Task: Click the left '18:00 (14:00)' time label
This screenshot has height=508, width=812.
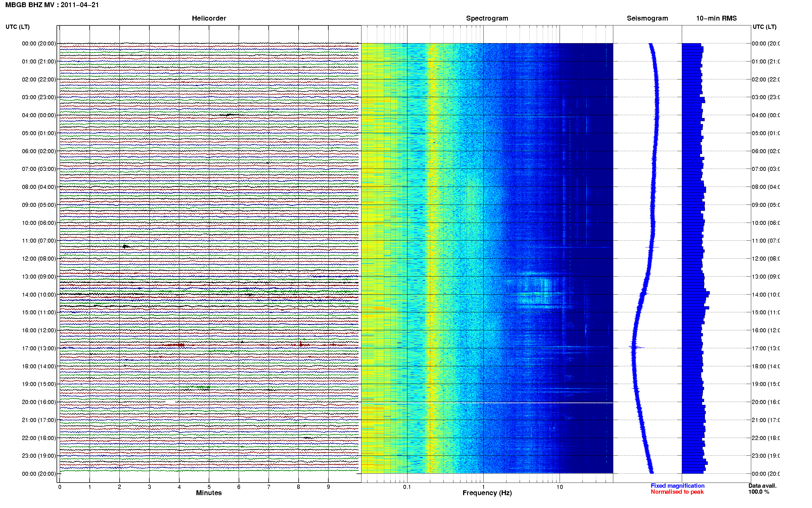Action: tap(39, 366)
